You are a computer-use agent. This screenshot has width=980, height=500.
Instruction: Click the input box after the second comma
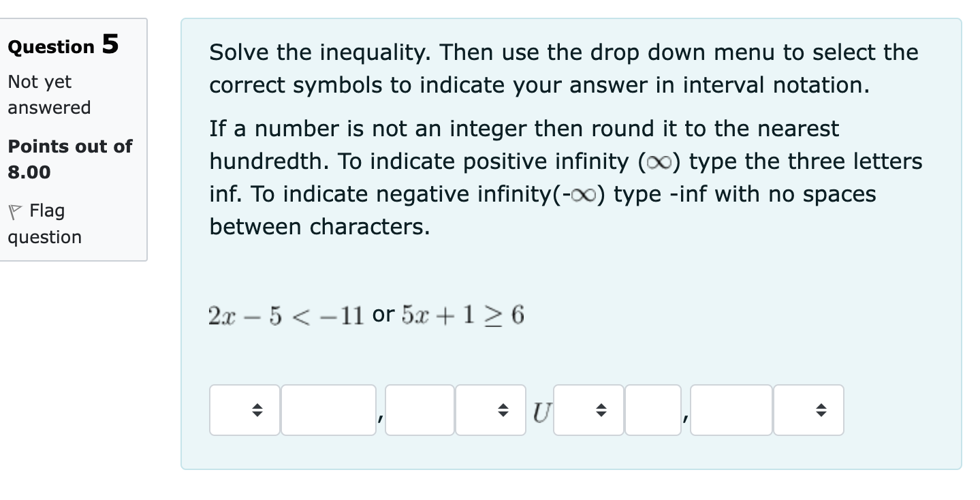(x=730, y=409)
